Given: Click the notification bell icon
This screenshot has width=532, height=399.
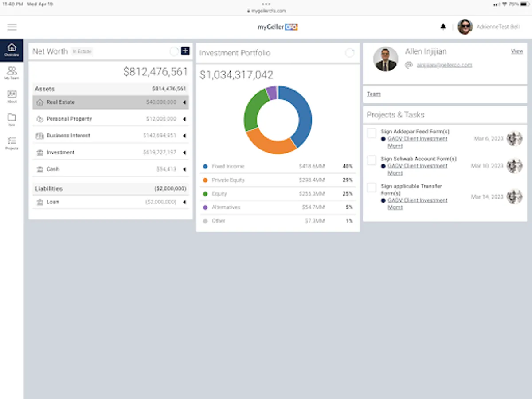Looking at the screenshot, I should 443,27.
